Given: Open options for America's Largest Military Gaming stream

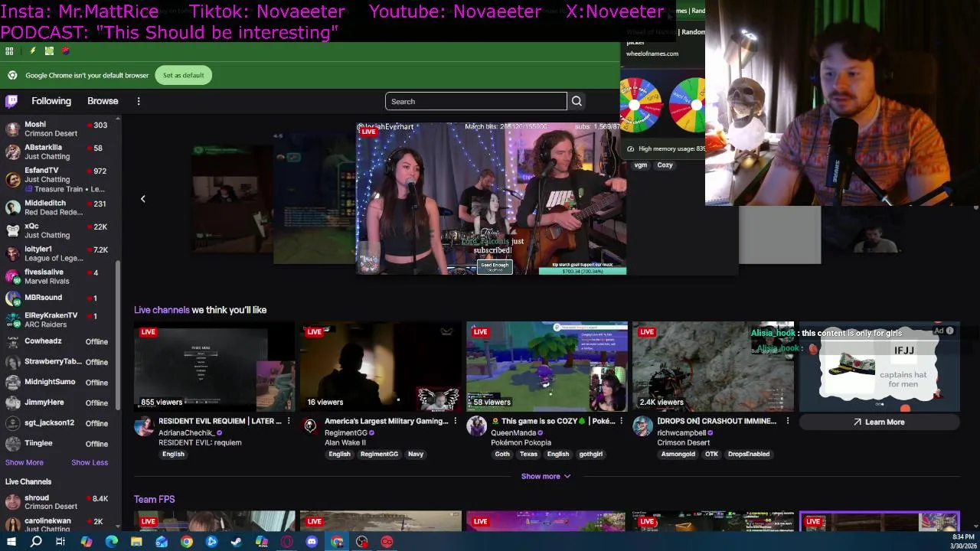Looking at the screenshot, I should (455, 421).
